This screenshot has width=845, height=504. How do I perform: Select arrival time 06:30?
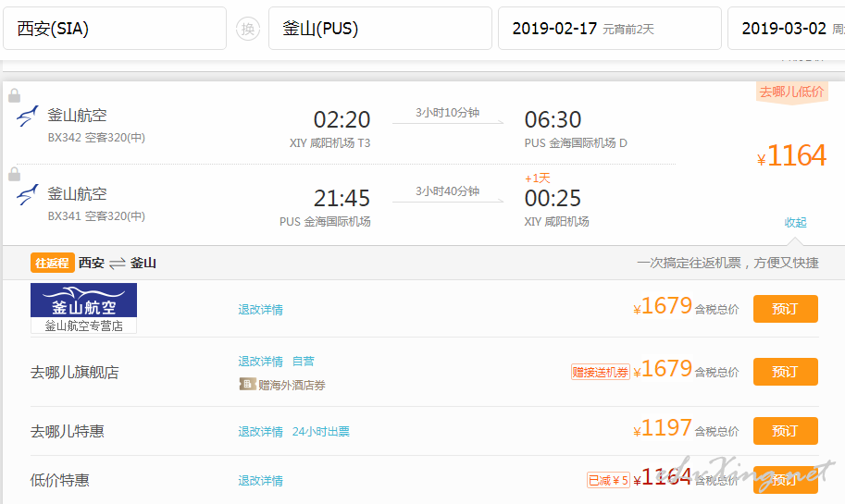(x=553, y=119)
